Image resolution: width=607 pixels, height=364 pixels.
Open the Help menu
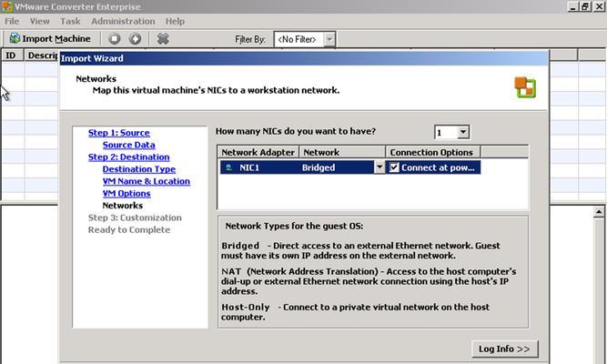click(x=175, y=21)
